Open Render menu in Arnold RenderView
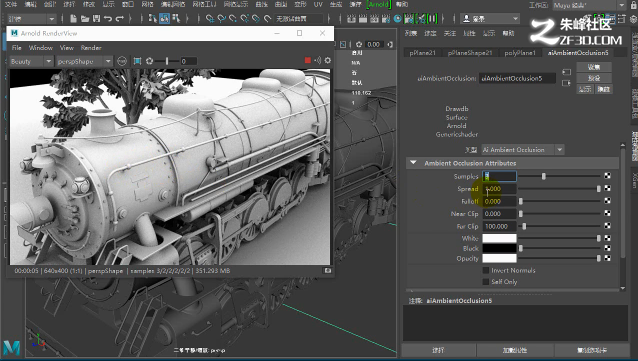The image size is (638, 361). 91,48
